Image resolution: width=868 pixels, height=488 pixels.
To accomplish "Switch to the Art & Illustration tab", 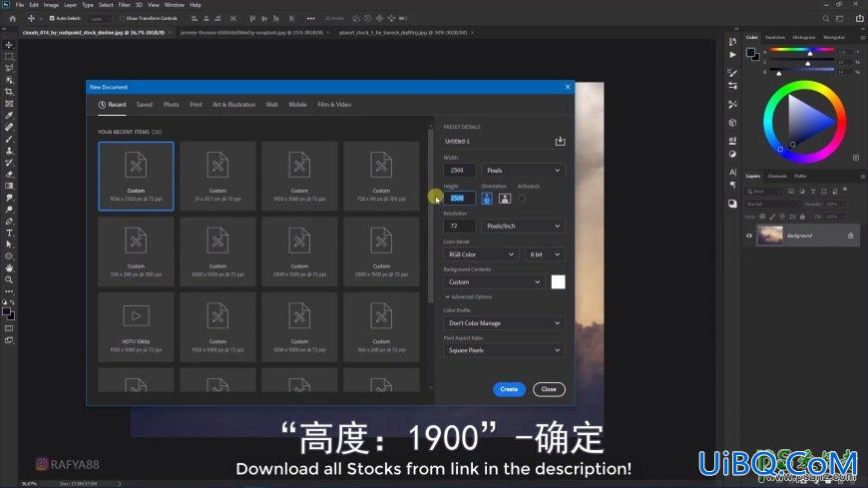I will [x=233, y=105].
